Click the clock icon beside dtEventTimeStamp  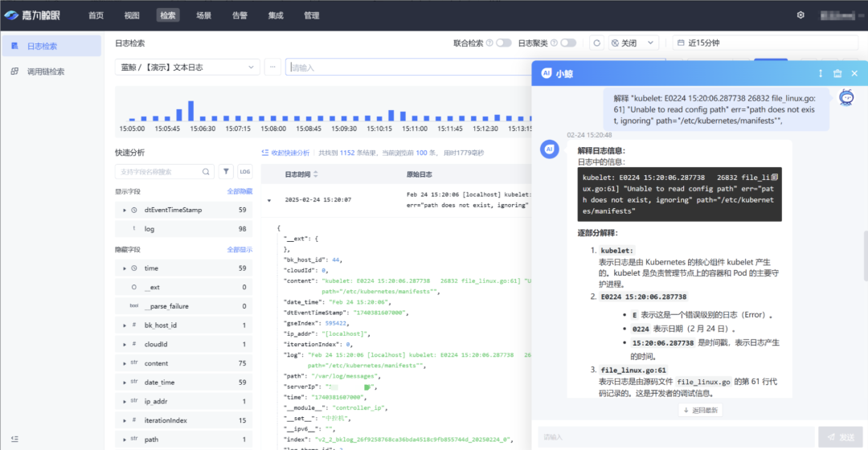[134, 211]
